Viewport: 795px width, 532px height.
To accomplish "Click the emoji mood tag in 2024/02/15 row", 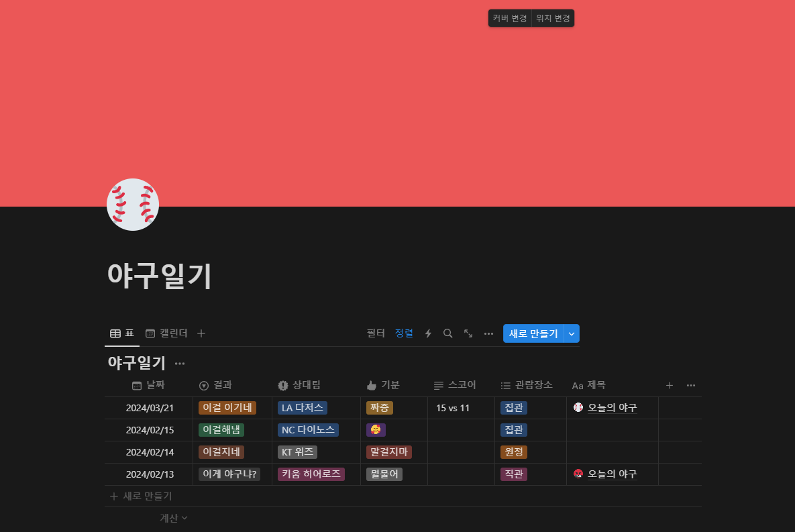I will pos(376,429).
